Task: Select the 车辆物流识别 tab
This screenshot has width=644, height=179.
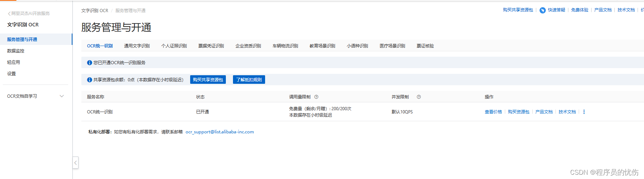Action: tap(285, 46)
